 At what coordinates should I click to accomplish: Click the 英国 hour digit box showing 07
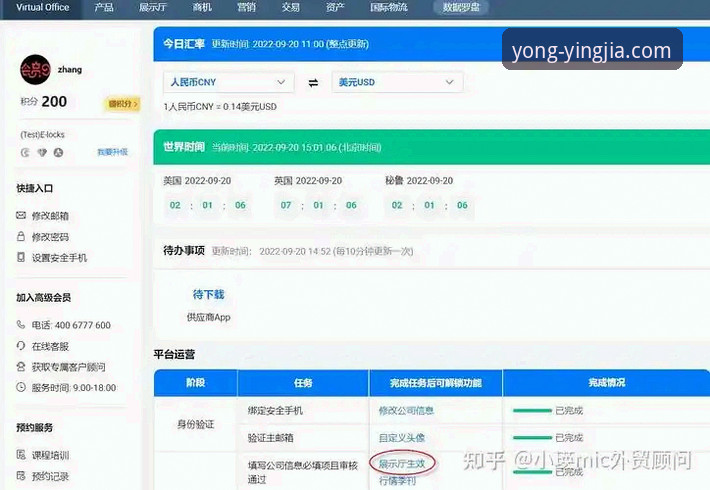(286, 205)
